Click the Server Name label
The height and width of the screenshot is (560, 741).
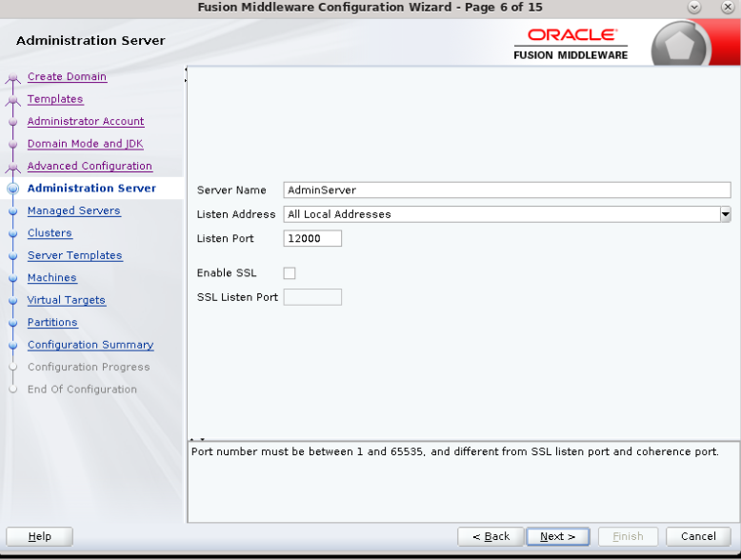tap(231, 190)
